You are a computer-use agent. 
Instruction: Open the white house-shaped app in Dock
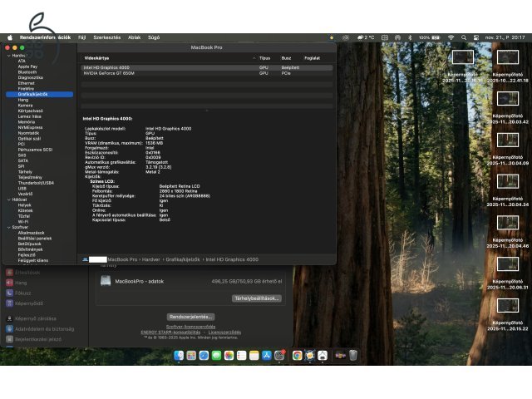(323, 355)
